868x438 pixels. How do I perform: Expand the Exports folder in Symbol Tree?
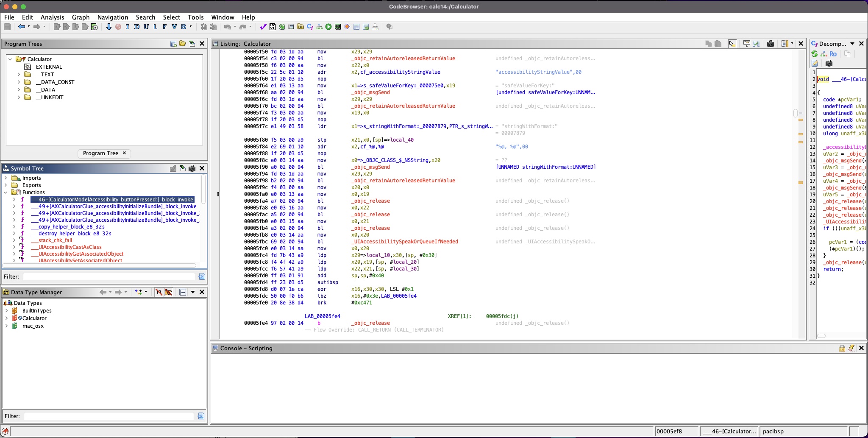pyautogui.click(x=6, y=185)
